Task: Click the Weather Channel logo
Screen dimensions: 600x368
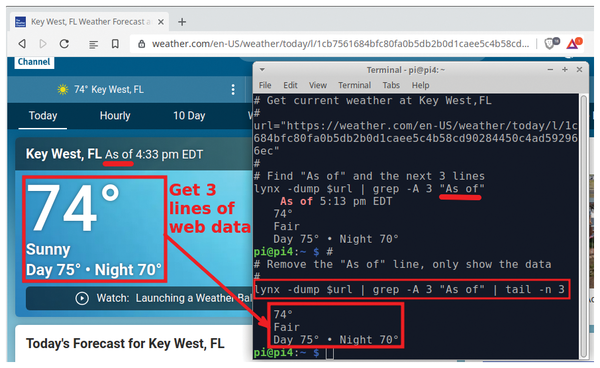Action: tap(34, 62)
